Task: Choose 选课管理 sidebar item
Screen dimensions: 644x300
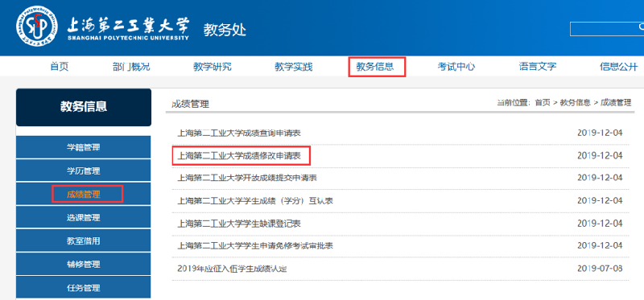Action: pyautogui.click(x=84, y=217)
